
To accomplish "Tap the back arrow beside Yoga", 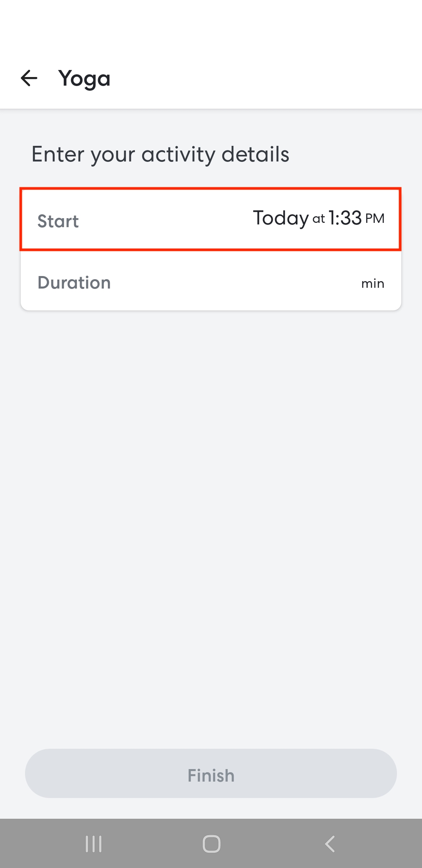I will pyautogui.click(x=29, y=78).
